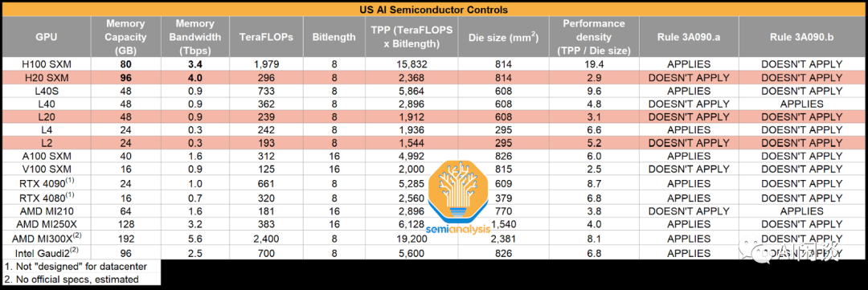
Task: Click the RTX 4090 GPU cell
Action: 46,183
